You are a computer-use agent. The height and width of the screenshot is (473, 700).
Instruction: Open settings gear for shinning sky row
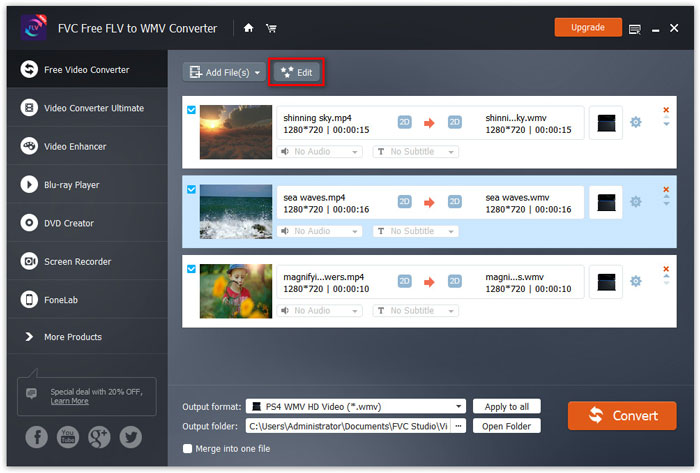pyautogui.click(x=635, y=122)
